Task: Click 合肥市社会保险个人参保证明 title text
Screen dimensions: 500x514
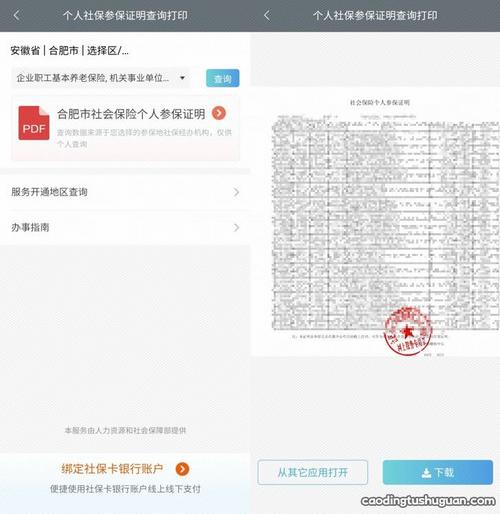Action: tap(131, 114)
